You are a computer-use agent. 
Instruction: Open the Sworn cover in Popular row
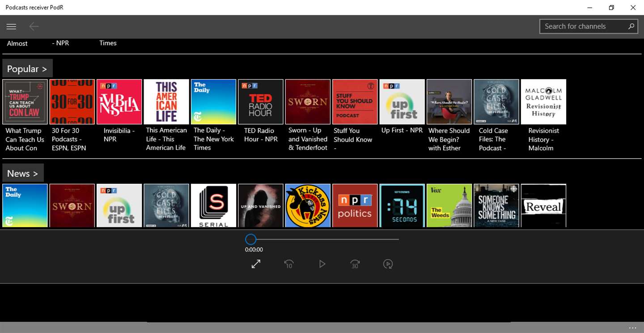click(308, 102)
